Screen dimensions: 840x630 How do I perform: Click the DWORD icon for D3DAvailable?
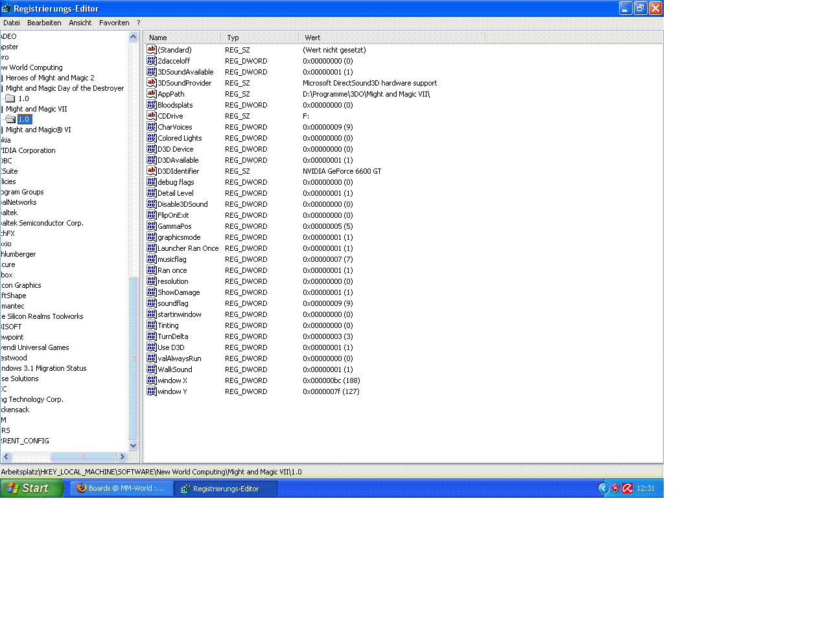[x=152, y=159]
